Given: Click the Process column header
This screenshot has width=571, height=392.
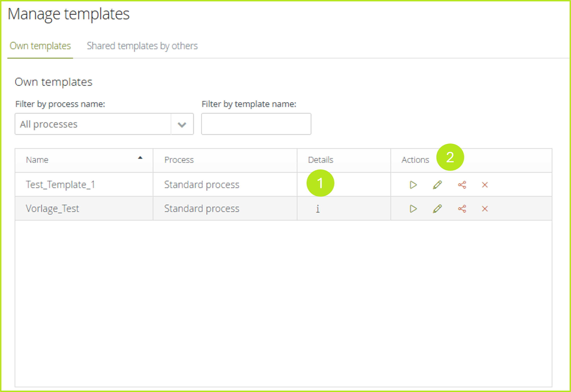Looking at the screenshot, I should (179, 160).
